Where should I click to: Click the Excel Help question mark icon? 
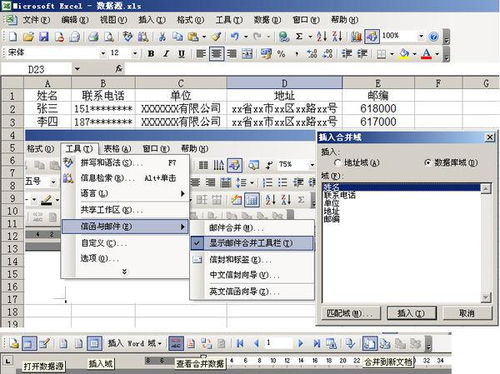pyautogui.click(x=433, y=36)
